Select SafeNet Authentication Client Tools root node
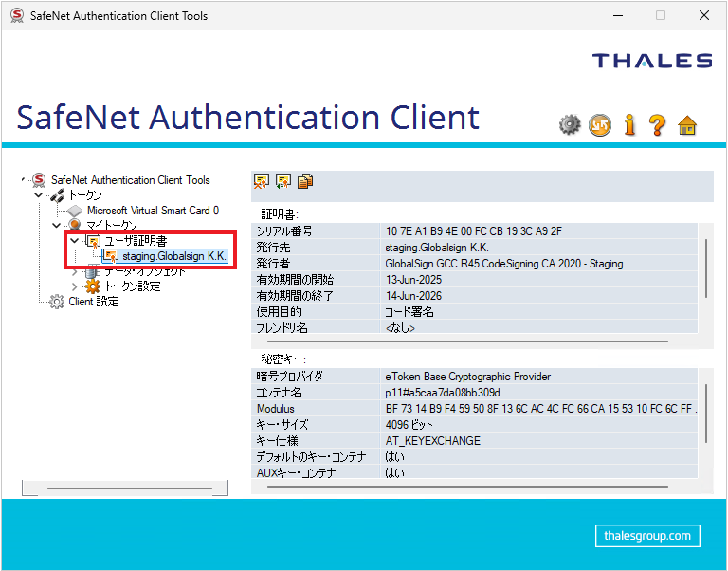Screen dimensions: 728x571 130,180
